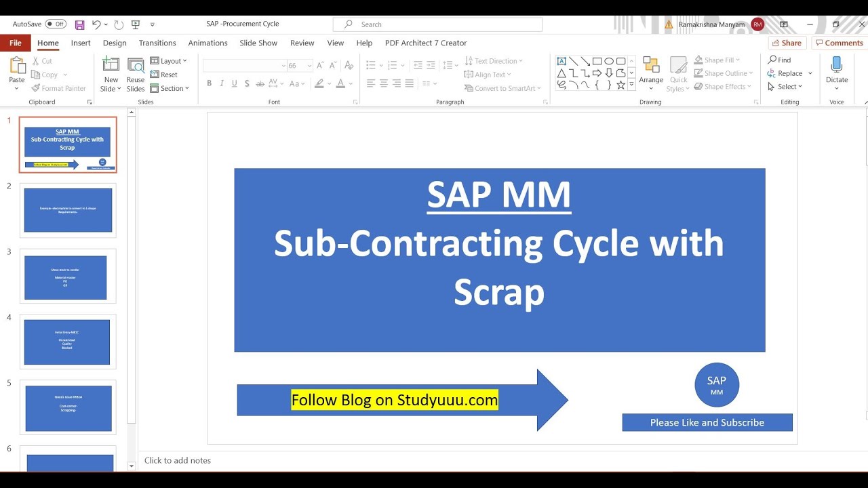Expand the font name combo box
The image size is (868, 488).
click(x=283, y=66)
